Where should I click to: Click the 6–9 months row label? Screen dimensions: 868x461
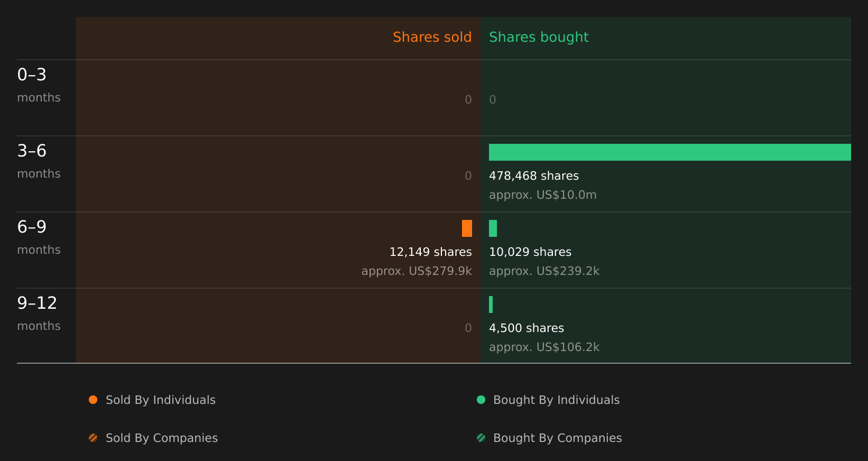click(x=39, y=237)
